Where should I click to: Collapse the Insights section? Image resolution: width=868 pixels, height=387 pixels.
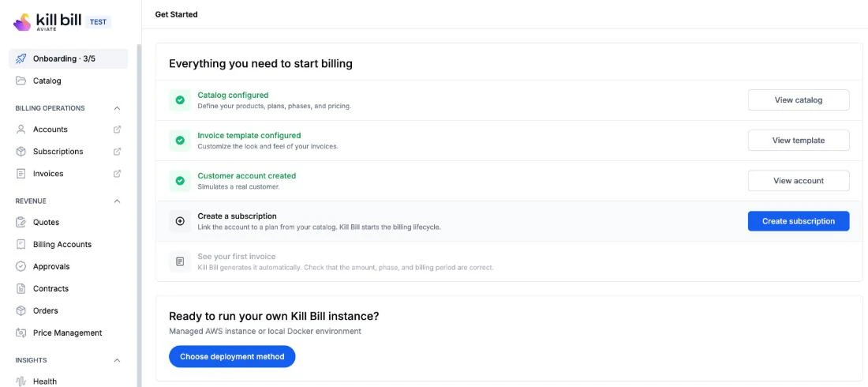[x=117, y=360]
